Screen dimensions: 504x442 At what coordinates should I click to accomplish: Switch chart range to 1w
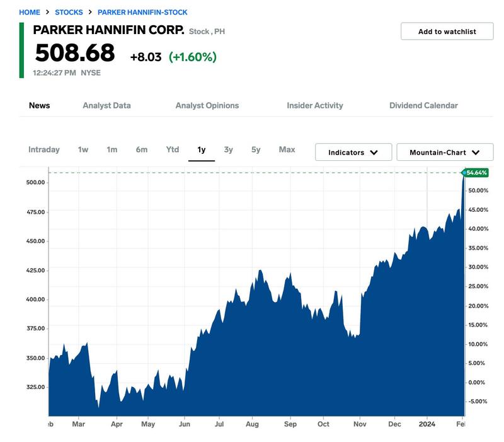83,149
